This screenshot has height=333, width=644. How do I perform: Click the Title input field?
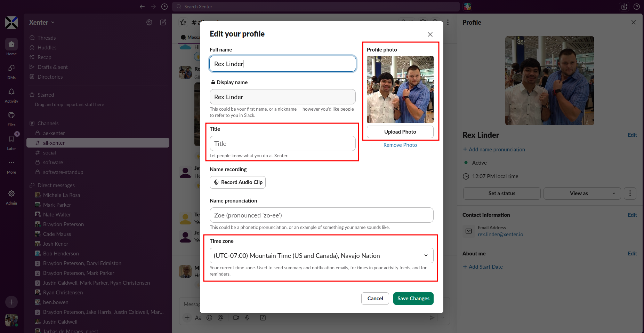tap(282, 144)
